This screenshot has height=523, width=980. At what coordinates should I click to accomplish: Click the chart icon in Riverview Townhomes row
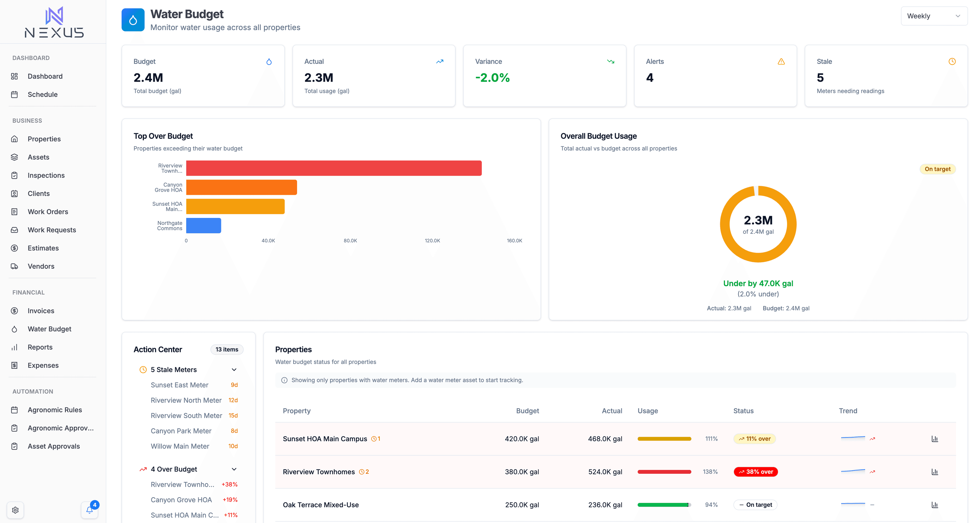click(x=935, y=472)
